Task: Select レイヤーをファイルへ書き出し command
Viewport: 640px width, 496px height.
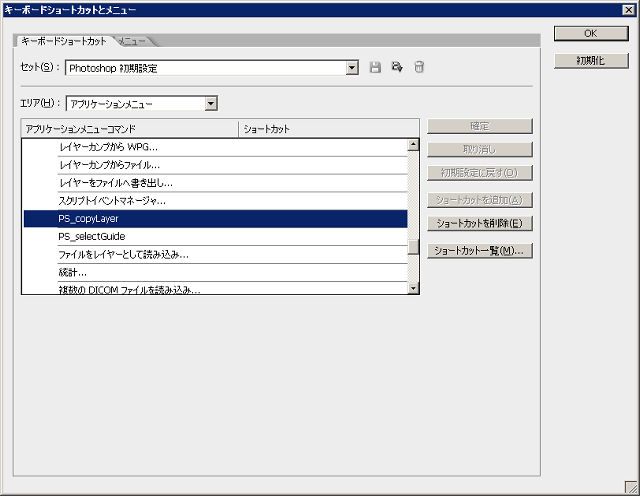Action: click(x=215, y=182)
